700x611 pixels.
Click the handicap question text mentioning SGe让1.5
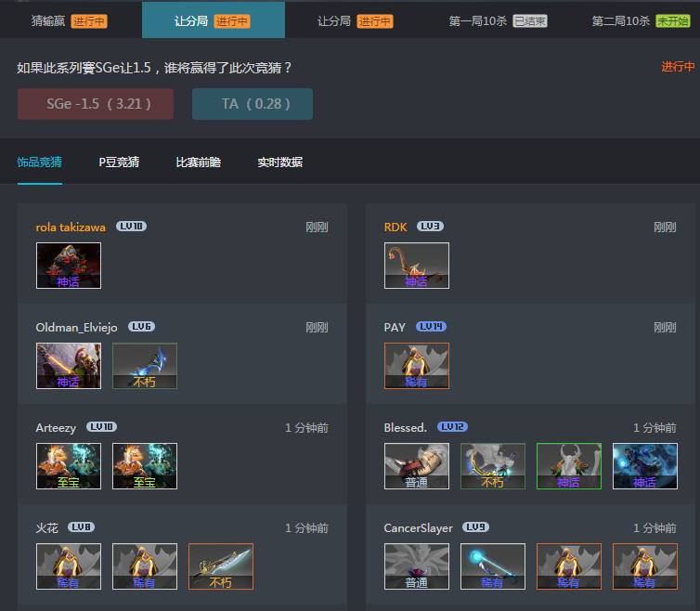pos(154,68)
